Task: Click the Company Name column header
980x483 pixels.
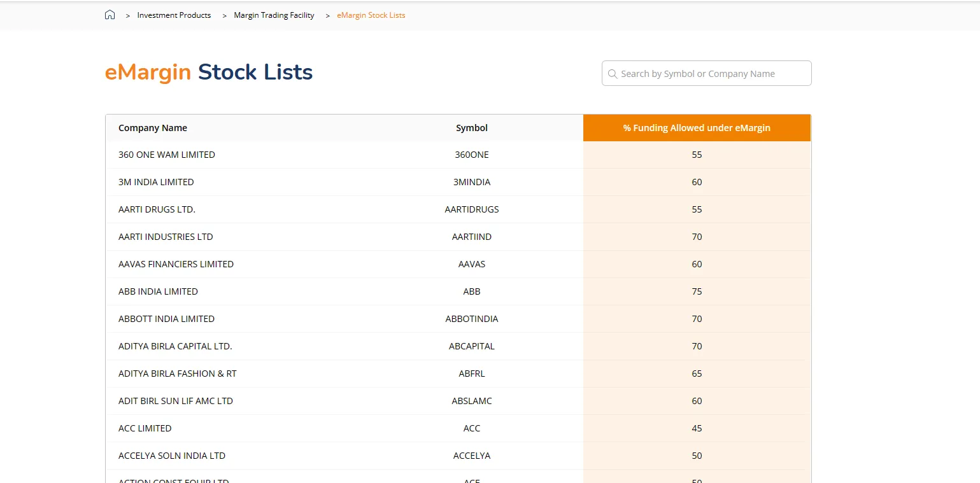Action: [153, 128]
